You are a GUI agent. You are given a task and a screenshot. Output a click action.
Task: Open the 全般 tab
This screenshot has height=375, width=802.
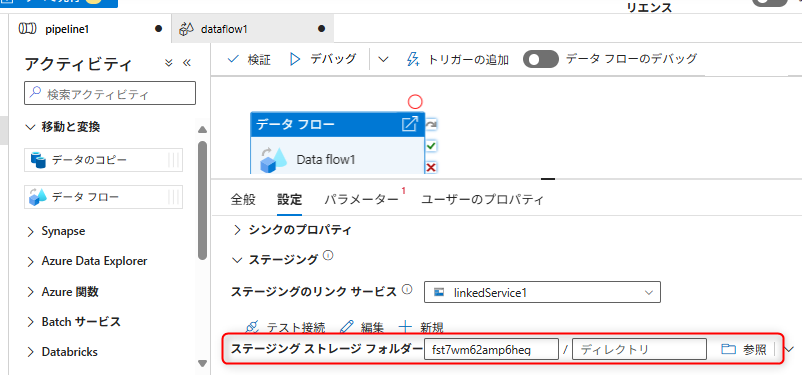click(x=243, y=200)
